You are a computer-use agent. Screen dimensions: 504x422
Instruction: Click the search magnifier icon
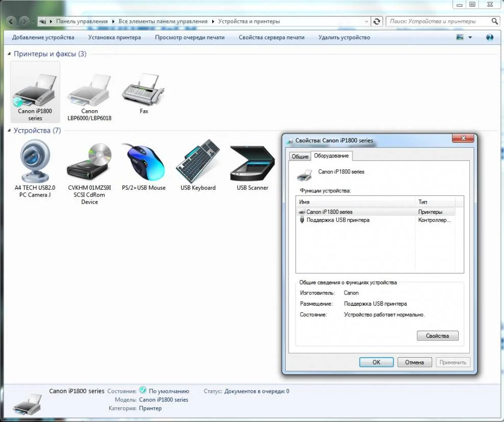coord(495,21)
